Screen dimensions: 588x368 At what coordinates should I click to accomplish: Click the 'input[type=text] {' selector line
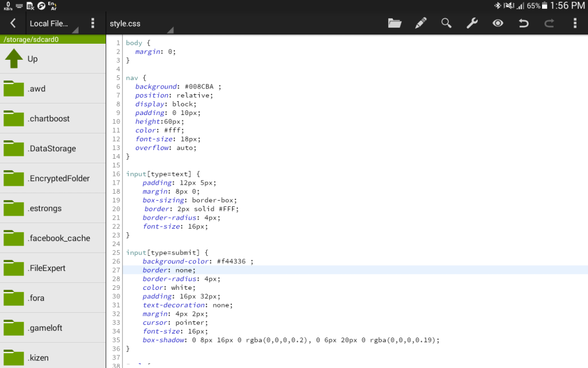(x=163, y=174)
